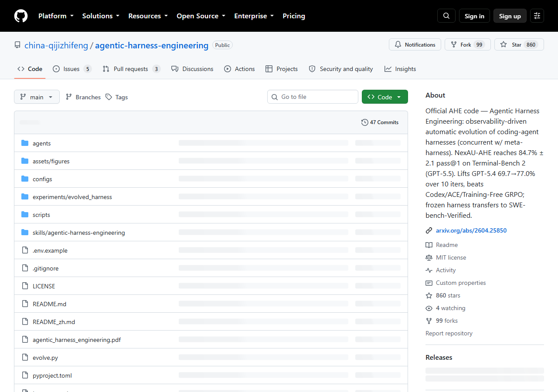Click the LICENSE file icon
Viewport: 558px width, 392px height.
pos(25,286)
